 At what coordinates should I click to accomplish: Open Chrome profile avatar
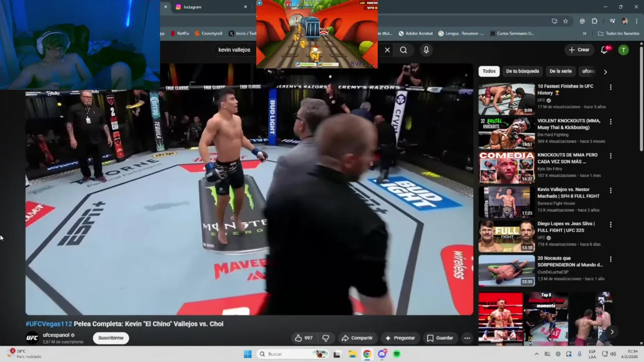click(x=624, y=21)
